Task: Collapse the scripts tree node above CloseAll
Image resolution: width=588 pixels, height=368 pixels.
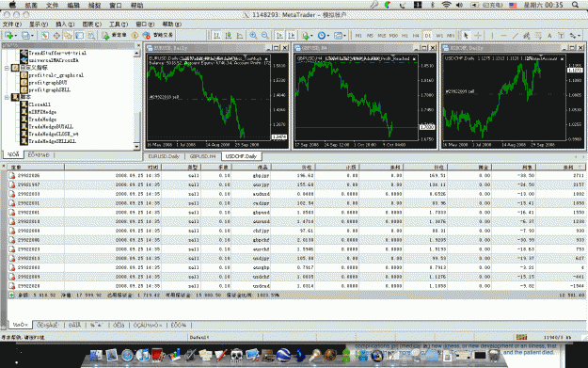Action: coord(7,97)
